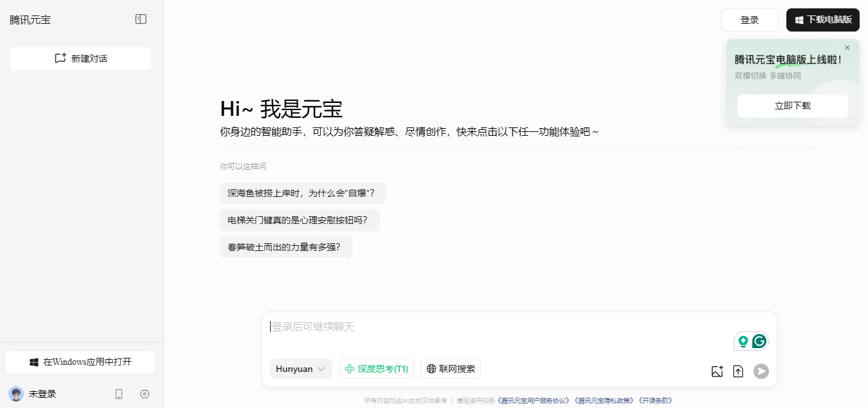Image resolution: width=868 pixels, height=408 pixels.
Task: Select the suggested question about 深海鱼 自爆
Action: click(x=303, y=193)
